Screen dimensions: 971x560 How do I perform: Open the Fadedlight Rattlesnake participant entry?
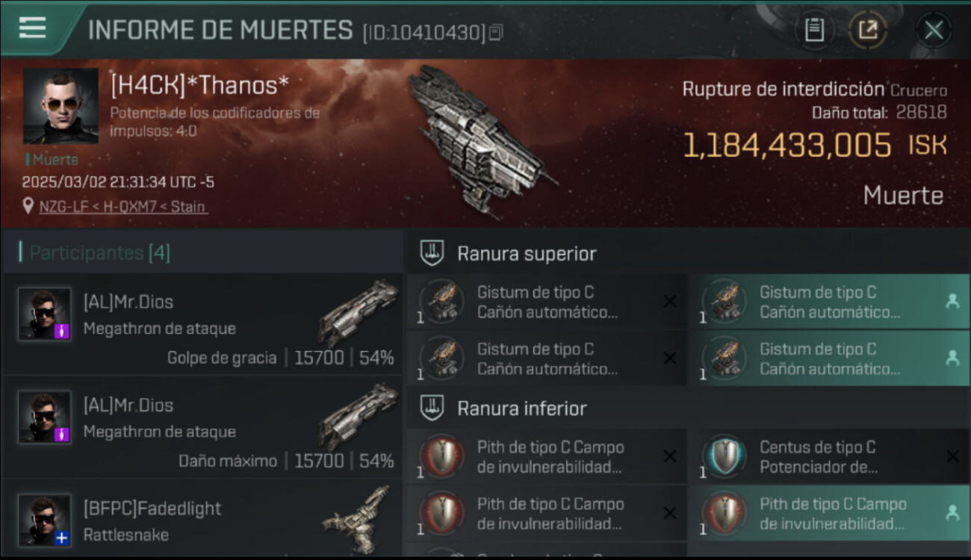(x=202, y=520)
